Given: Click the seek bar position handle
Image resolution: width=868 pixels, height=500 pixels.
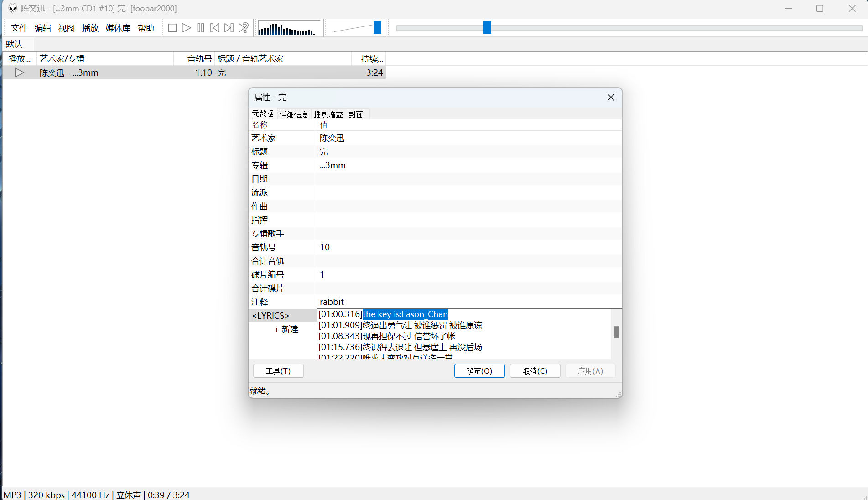Looking at the screenshot, I should (x=487, y=28).
